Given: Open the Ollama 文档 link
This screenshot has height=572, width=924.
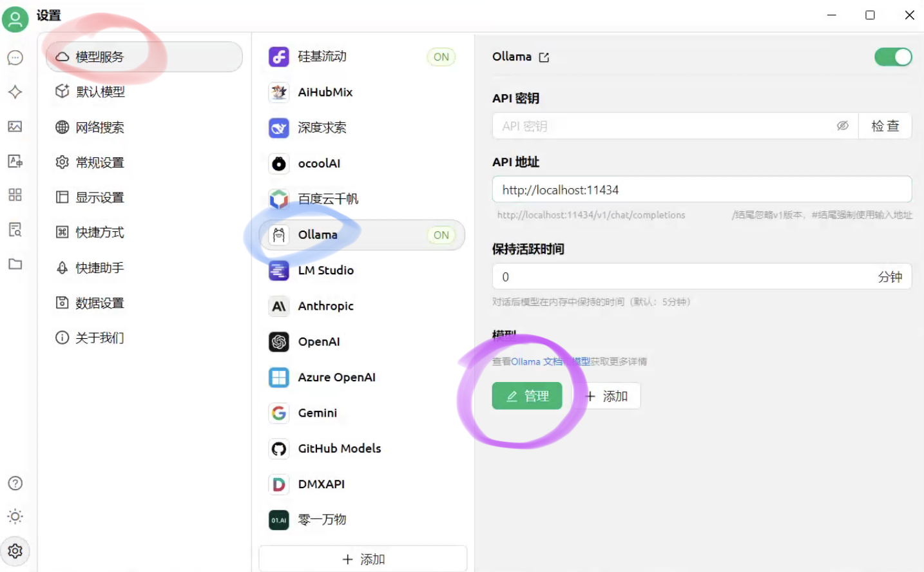Looking at the screenshot, I should (x=536, y=361).
